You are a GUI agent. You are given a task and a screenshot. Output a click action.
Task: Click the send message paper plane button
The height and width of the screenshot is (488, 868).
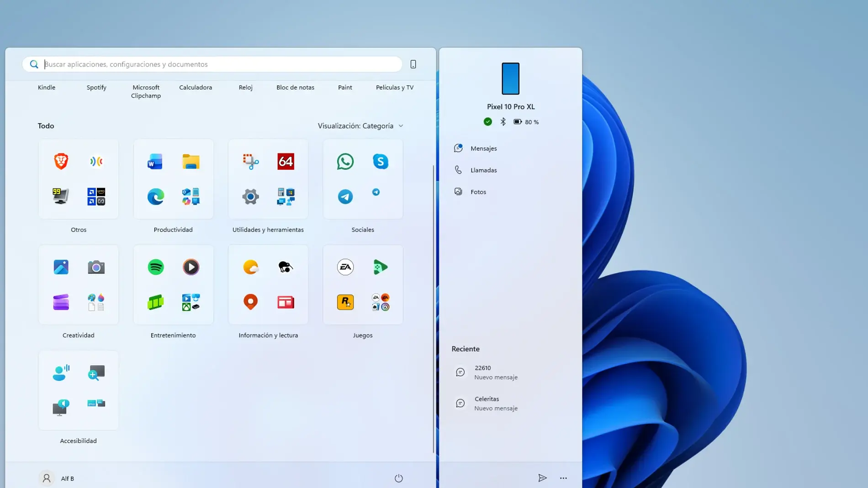pyautogui.click(x=543, y=478)
